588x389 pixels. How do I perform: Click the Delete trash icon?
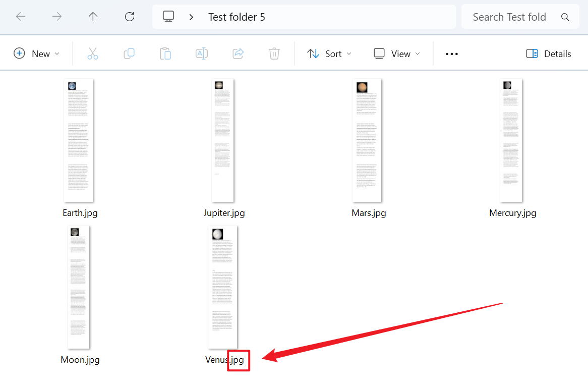[274, 53]
